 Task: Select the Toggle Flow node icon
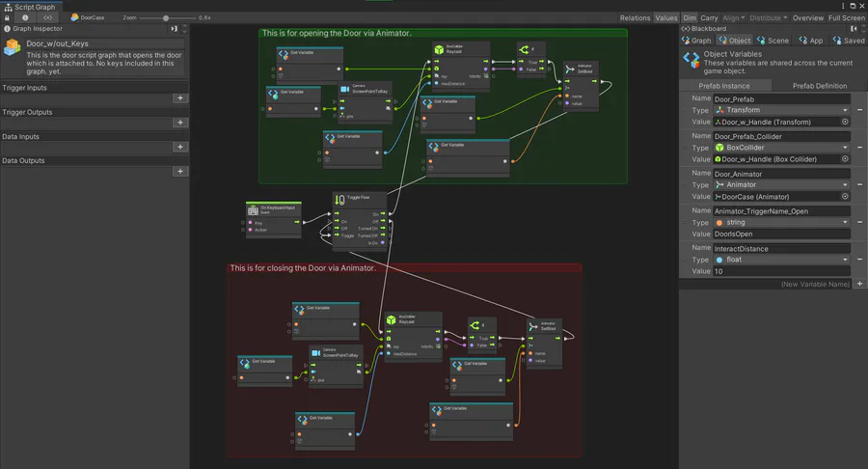[339, 200]
